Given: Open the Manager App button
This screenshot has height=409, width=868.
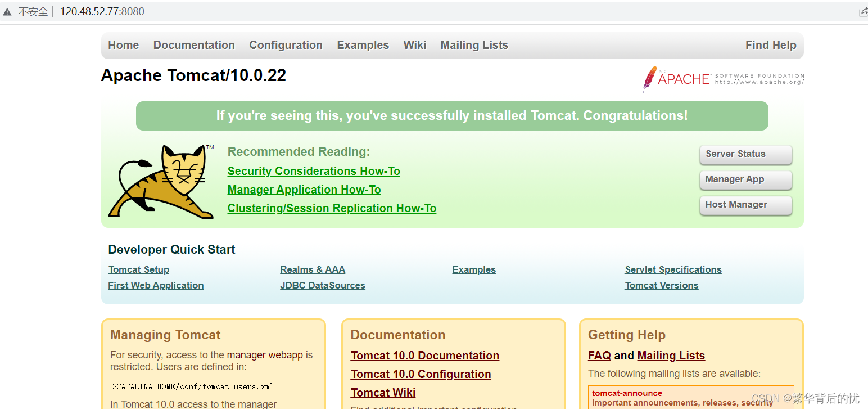Looking at the screenshot, I should point(746,180).
